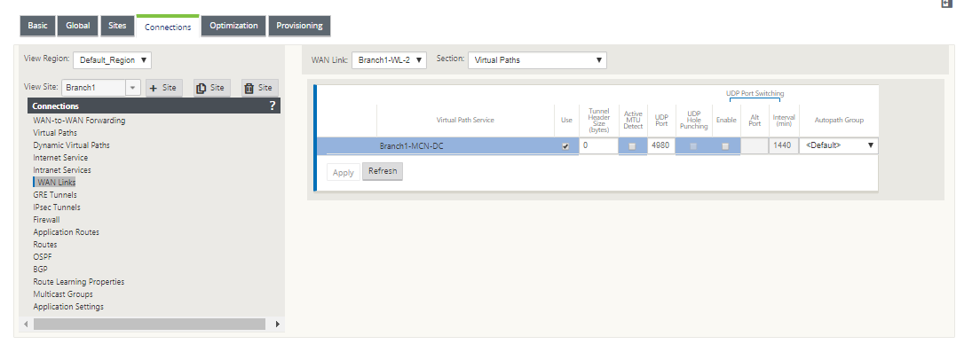This screenshot has width=980, height=360.
Task: Open Virtual Paths in Connections tree
Action: (56, 133)
